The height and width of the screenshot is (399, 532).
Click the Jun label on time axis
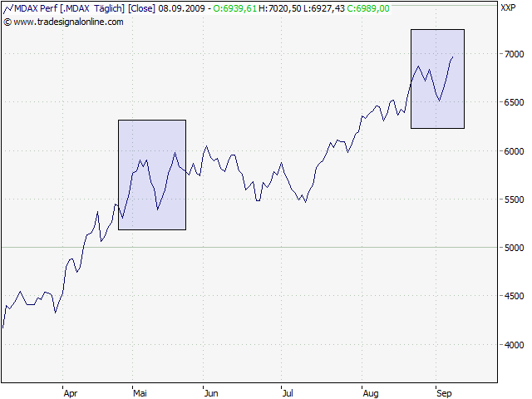[211, 393]
